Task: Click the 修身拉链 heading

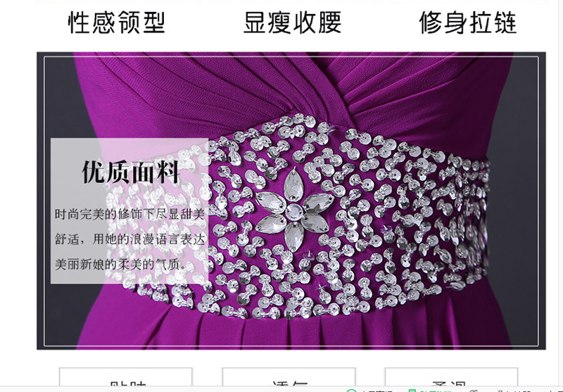Action: click(468, 23)
